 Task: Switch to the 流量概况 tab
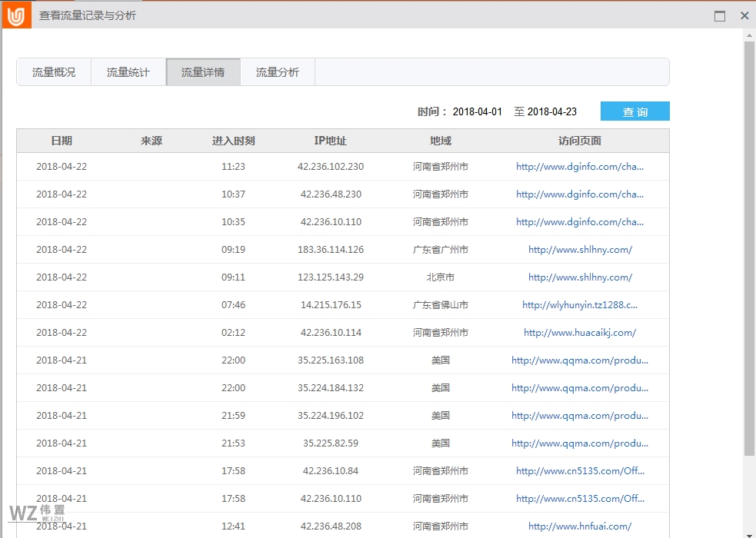click(x=53, y=71)
